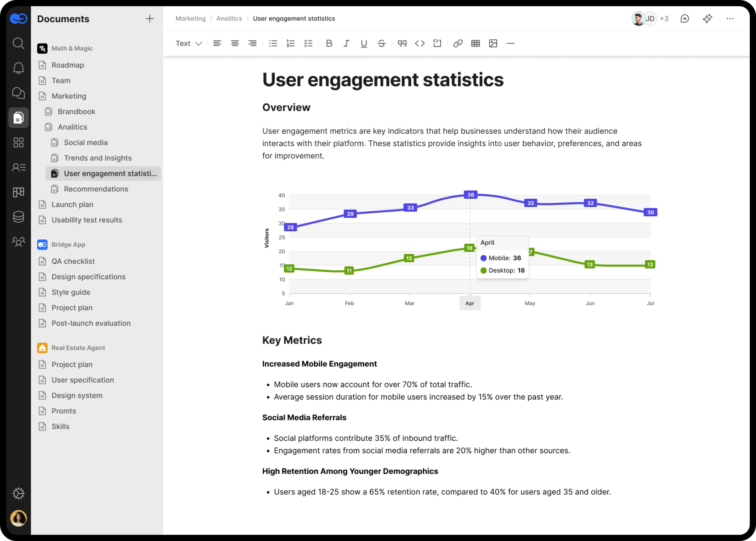Click the Mobile 36 data point on chart
Image resolution: width=756 pixels, height=541 pixels.
pyautogui.click(x=470, y=195)
